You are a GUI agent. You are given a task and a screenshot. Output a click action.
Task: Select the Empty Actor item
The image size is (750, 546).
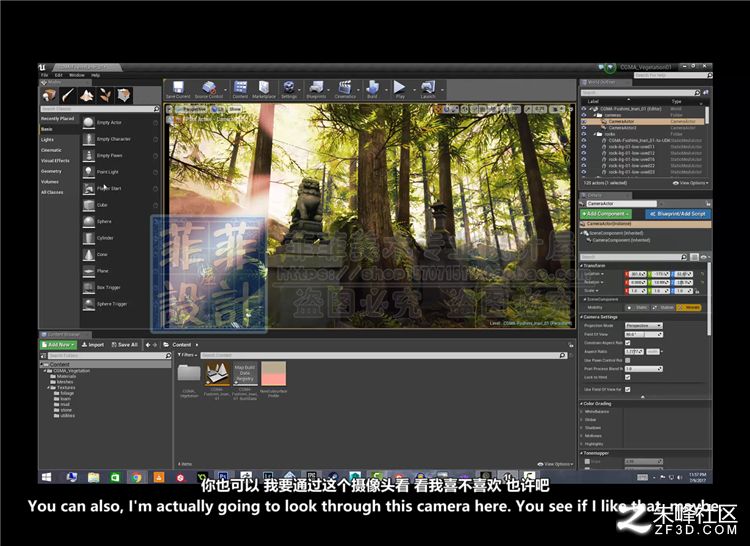point(120,123)
